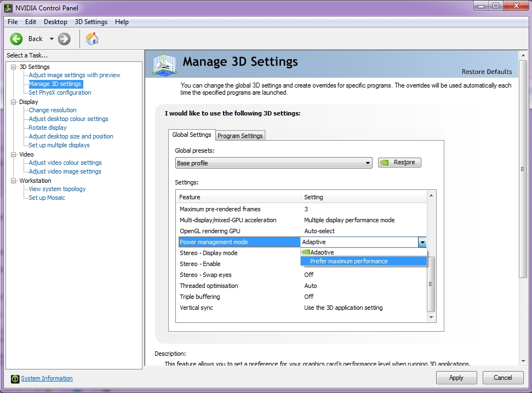Click the Feature column header
Image resolution: width=532 pixels, height=393 pixels.
click(238, 197)
